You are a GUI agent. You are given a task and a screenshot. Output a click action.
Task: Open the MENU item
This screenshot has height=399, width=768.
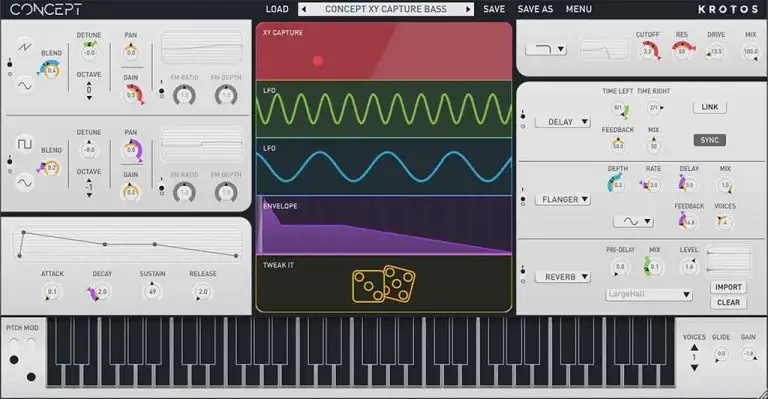coord(578,9)
